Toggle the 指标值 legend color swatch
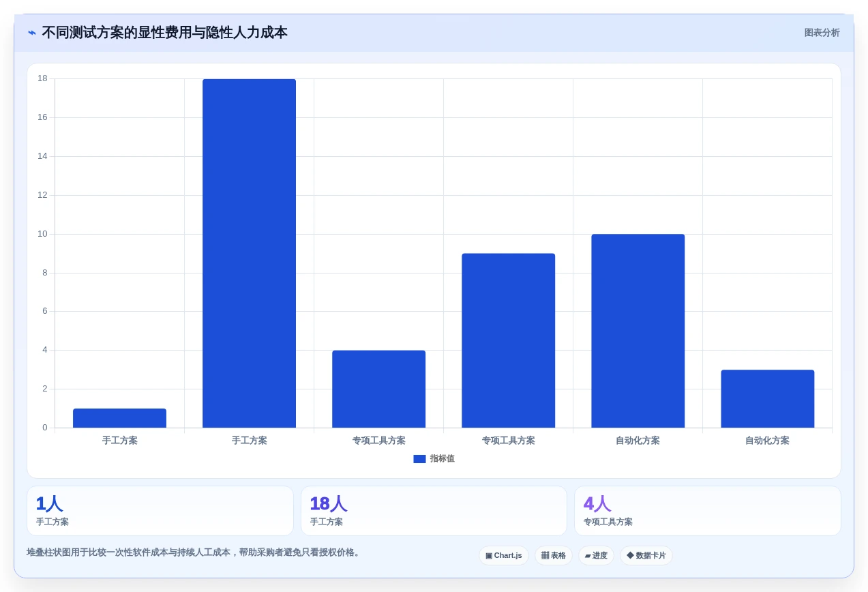868x592 pixels. tap(419, 459)
